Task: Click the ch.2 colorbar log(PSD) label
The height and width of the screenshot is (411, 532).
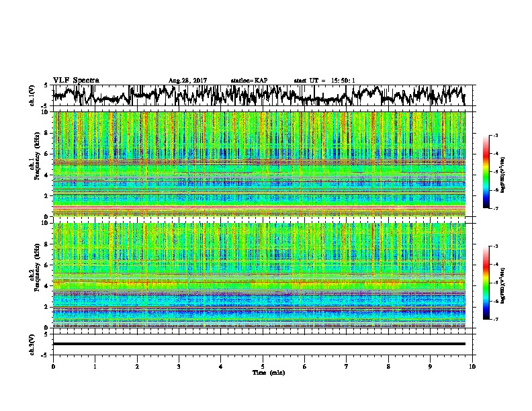Action: tap(503, 285)
